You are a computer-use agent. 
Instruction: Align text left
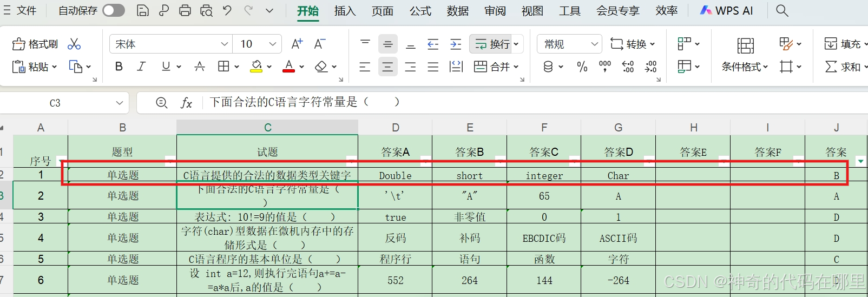click(x=365, y=67)
